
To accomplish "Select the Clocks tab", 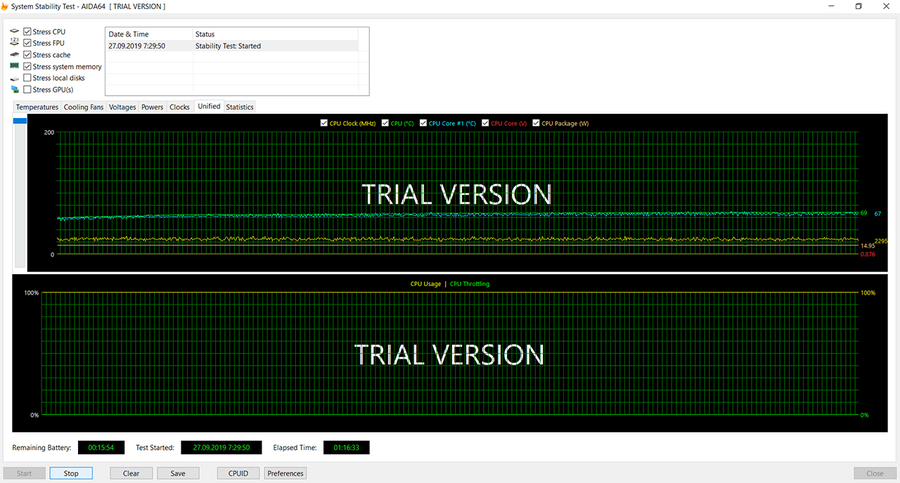I will [180, 107].
